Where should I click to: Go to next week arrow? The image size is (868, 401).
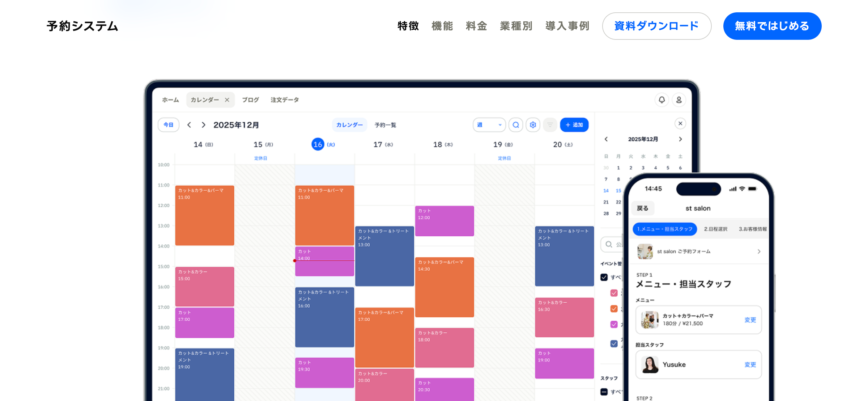[x=204, y=125]
